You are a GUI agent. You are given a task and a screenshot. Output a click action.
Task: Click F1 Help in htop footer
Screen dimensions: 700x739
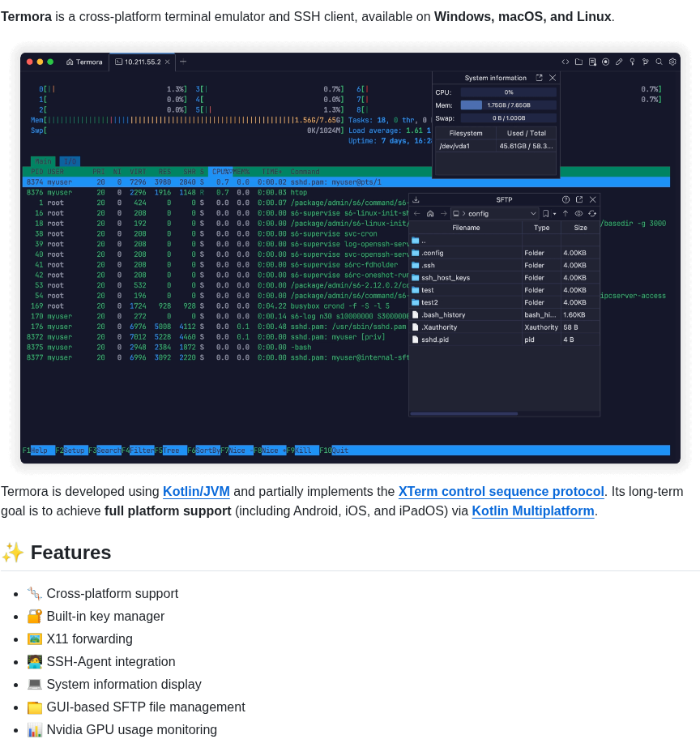(x=39, y=451)
